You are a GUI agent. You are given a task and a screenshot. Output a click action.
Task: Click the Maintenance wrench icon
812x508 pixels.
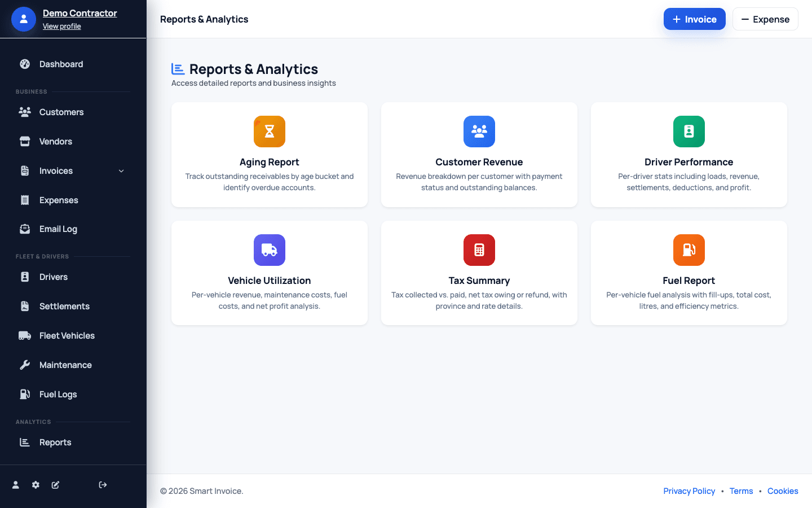[x=25, y=365]
